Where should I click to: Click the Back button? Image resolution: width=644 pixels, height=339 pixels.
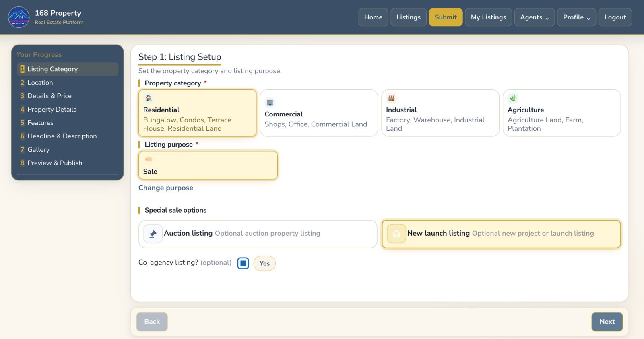(x=152, y=322)
